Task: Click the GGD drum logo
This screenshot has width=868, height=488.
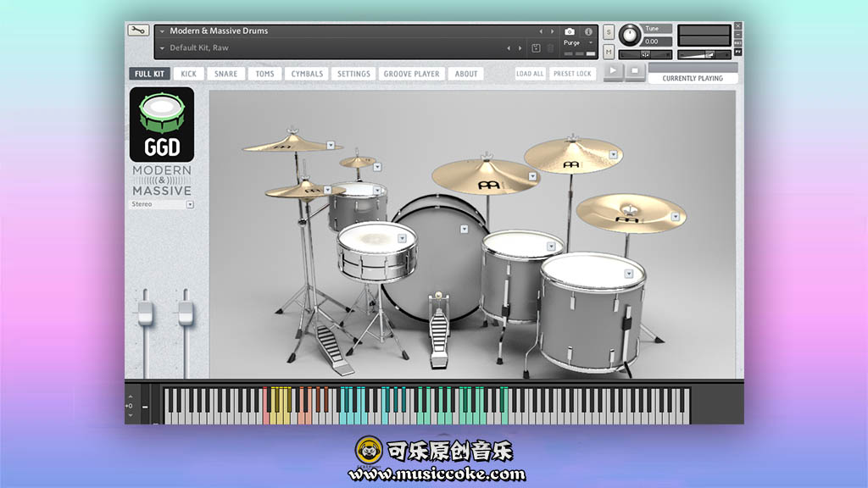Action: coord(161,125)
